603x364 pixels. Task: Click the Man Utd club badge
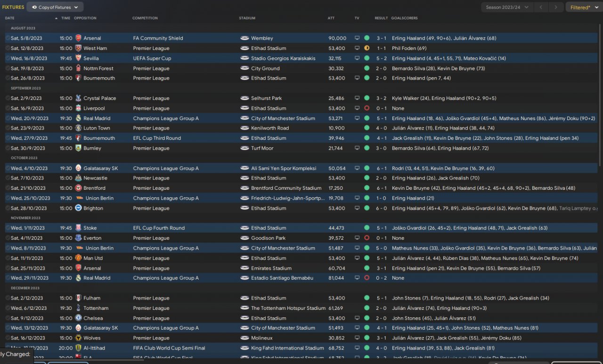78,258
